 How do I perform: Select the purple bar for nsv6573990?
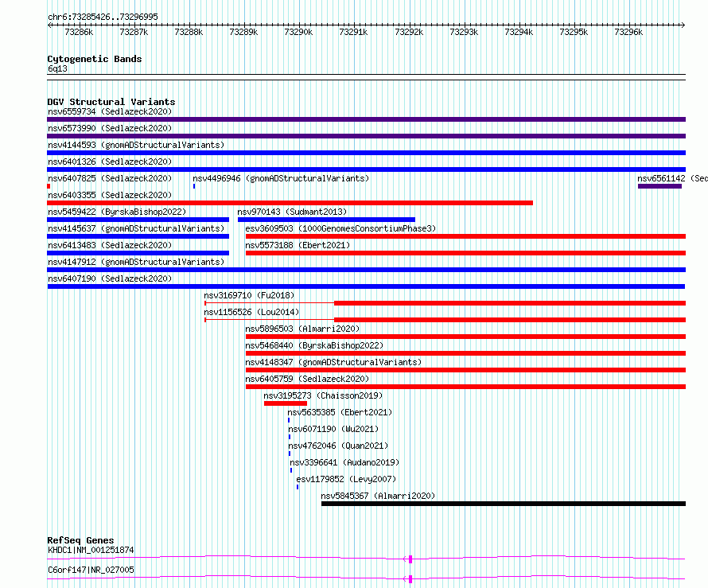(x=366, y=136)
